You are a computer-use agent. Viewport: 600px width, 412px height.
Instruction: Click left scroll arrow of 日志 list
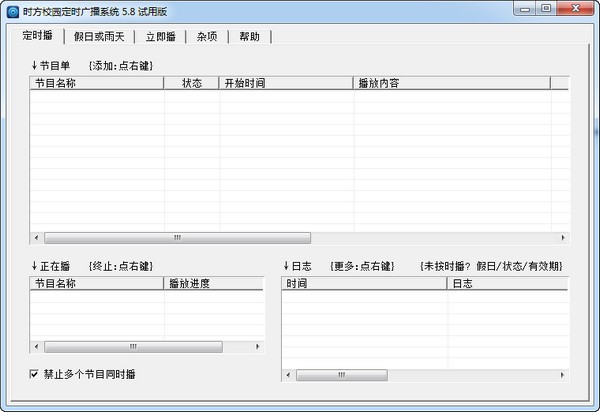click(288, 375)
